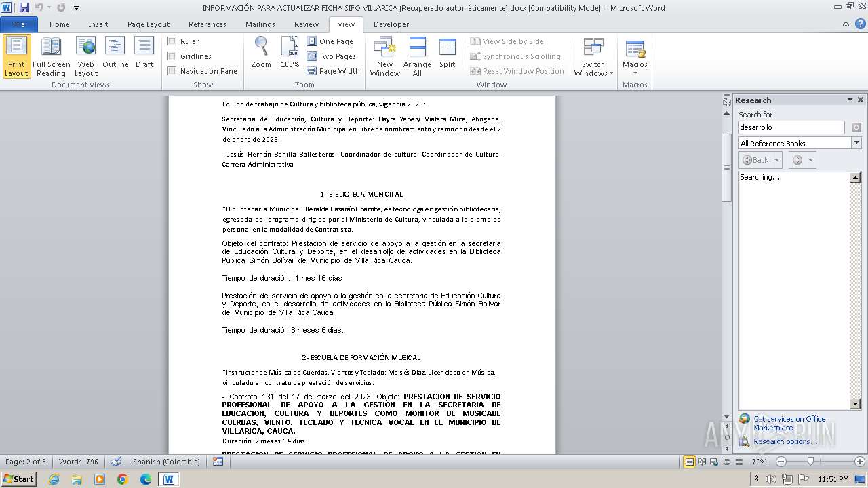Switch to the References tab

click(x=208, y=24)
